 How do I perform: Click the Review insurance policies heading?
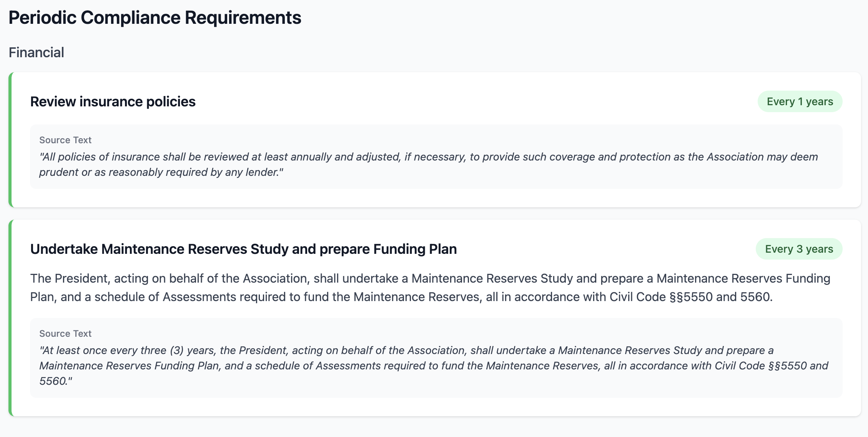pos(113,101)
